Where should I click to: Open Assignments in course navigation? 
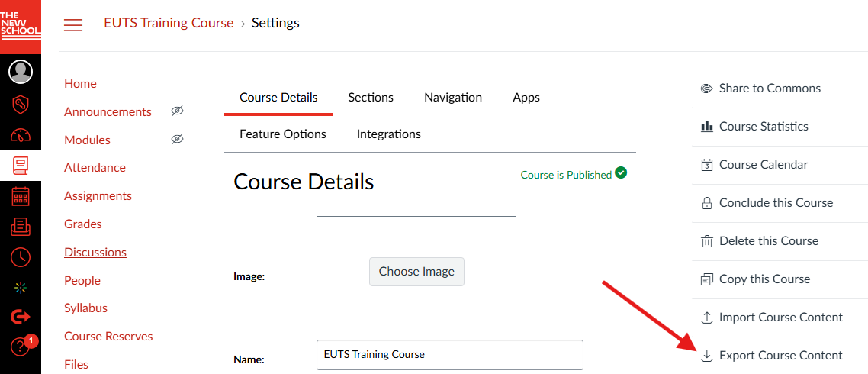coord(98,195)
